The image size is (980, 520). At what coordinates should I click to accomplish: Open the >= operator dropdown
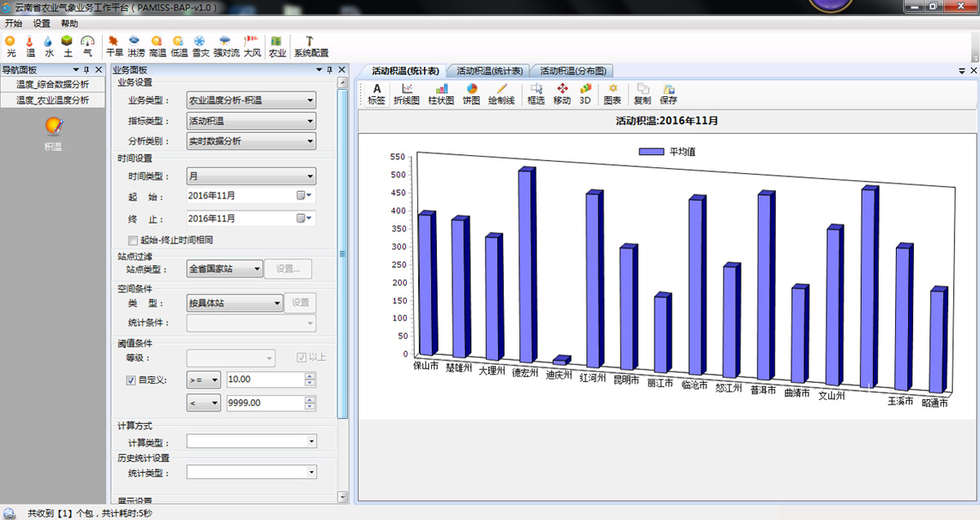click(203, 380)
